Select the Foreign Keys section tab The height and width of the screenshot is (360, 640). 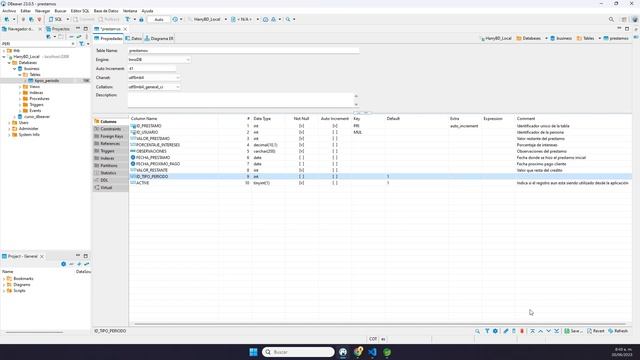point(110,136)
